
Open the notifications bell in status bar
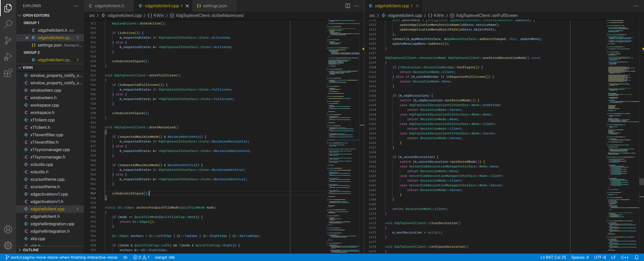point(636,257)
